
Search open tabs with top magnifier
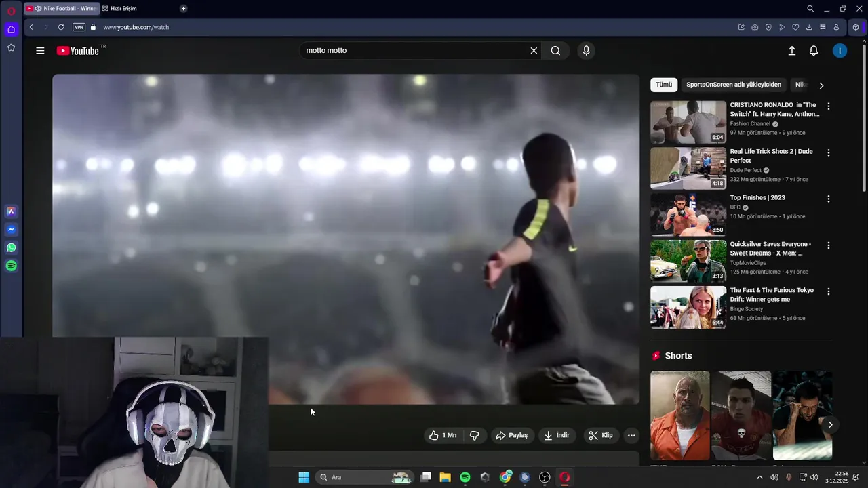coord(810,9)
